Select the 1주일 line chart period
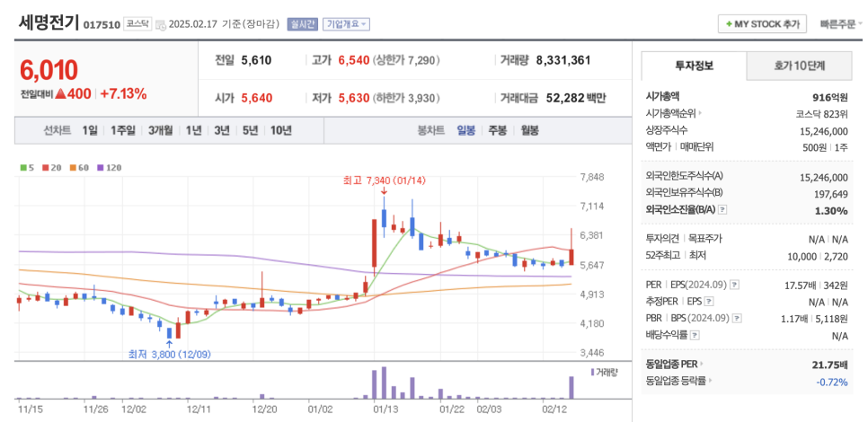868x422 pixels. point(122,130)
